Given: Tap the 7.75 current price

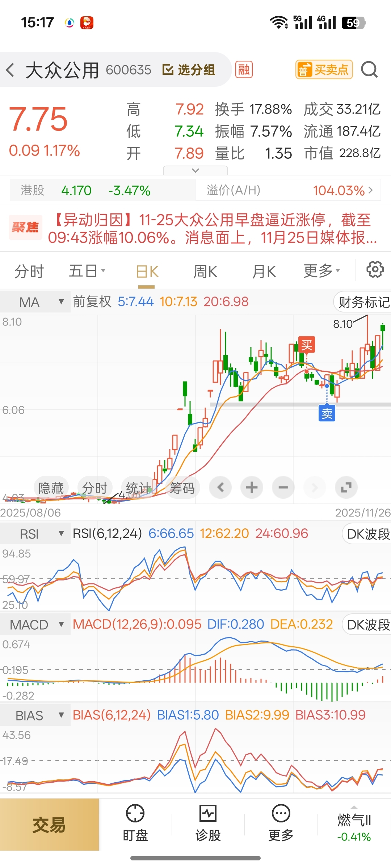Looking at the screenshot, I should pos(38,119).
